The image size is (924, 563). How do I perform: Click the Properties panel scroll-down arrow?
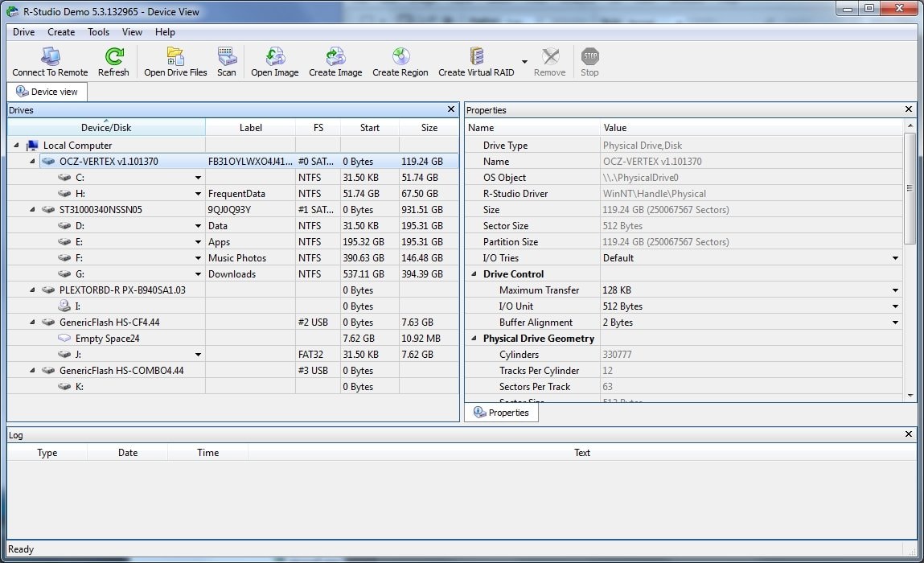tap(910, 396)
